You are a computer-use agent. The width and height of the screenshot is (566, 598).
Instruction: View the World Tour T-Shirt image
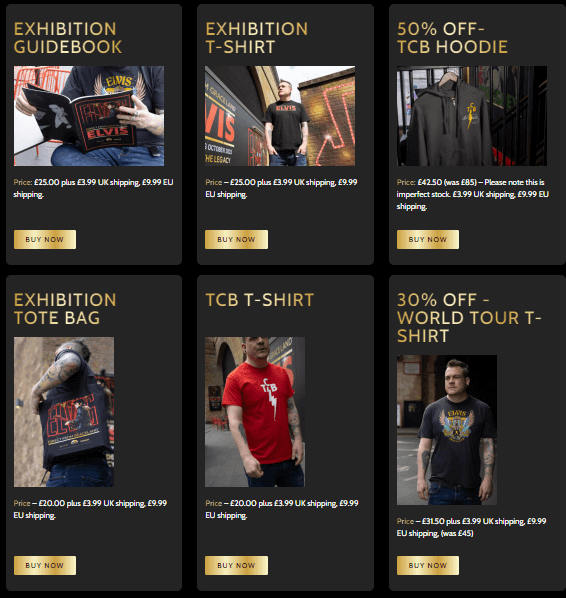point(447,430)
